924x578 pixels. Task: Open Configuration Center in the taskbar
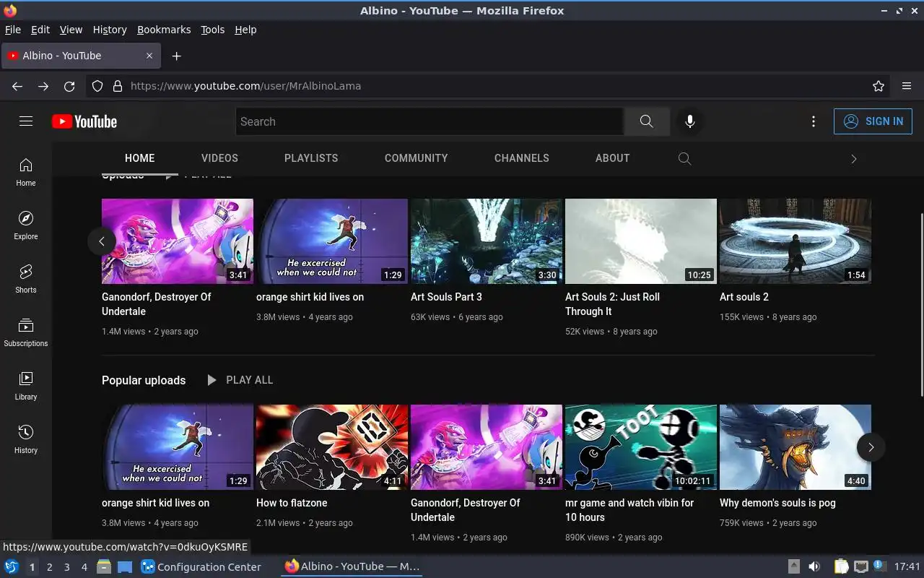[x=201, y=567]
